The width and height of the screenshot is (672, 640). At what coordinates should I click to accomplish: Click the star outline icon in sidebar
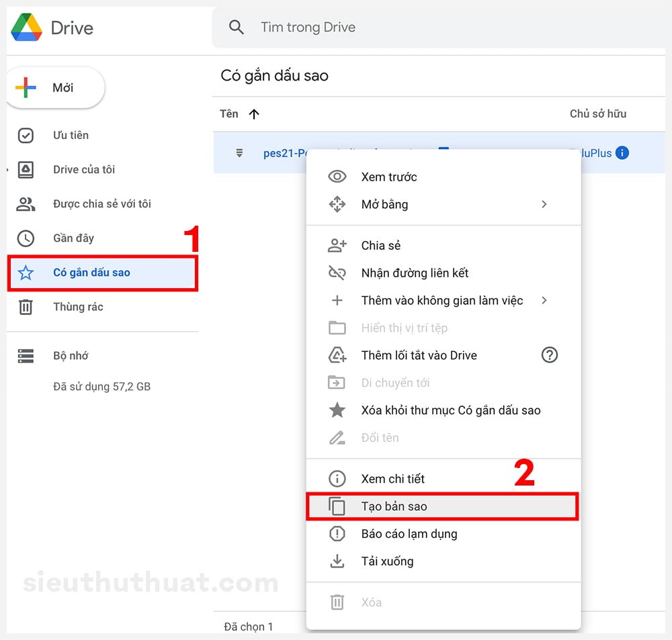coord(26,273)
